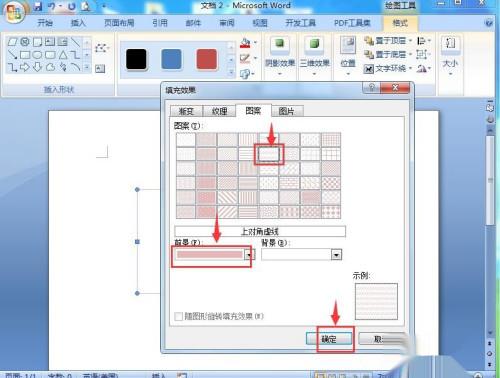
Task: Click the change shape icon
Action: tap(245, 73)
